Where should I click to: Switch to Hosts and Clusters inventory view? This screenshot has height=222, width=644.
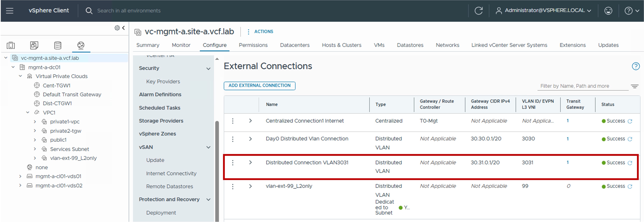(10, 45)
